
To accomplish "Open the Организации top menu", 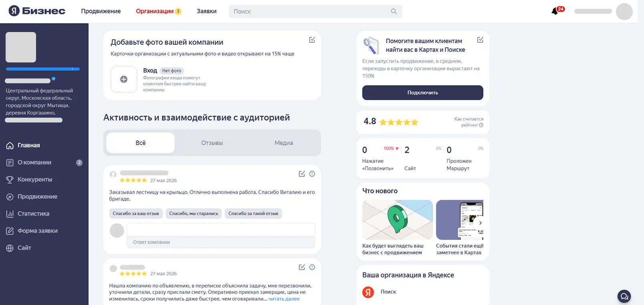I will (x=158, y=11).
